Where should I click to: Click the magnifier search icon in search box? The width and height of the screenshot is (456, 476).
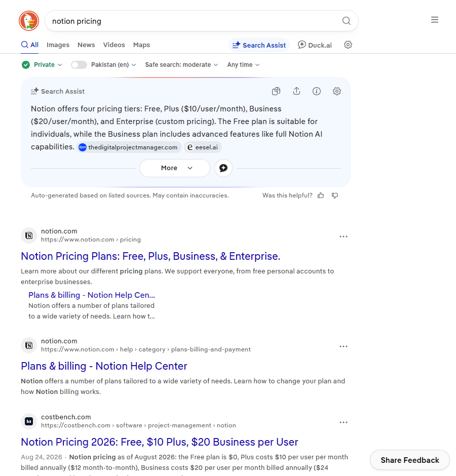[347, 21]
